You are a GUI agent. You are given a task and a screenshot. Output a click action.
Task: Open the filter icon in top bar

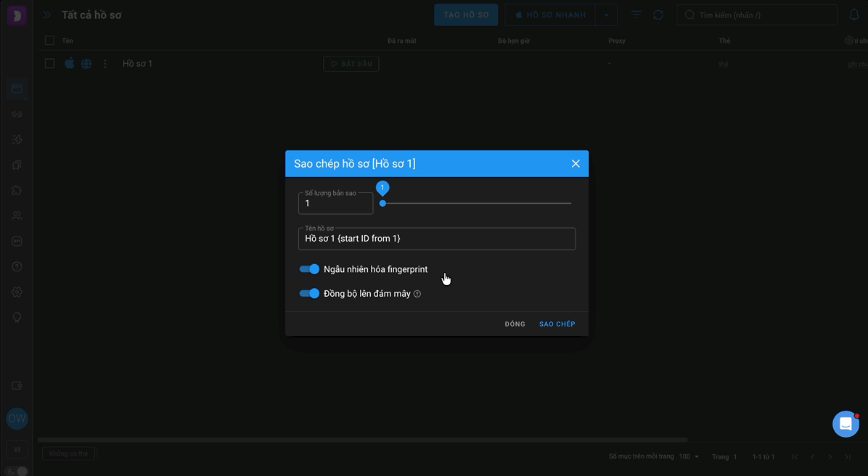[636, 15]
